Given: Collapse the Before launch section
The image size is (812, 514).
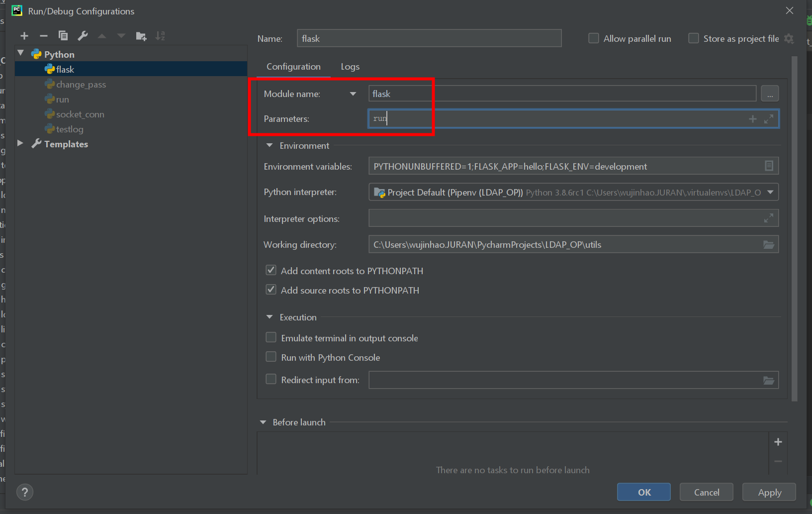Looking at the screenshot, I should [263, 422].
